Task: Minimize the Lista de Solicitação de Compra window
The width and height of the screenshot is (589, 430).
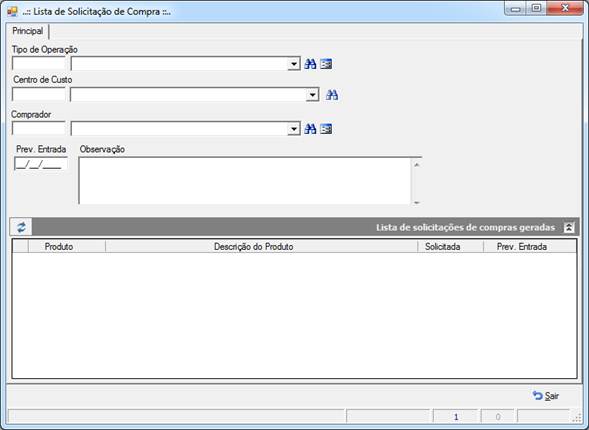Action: [515, 9]
